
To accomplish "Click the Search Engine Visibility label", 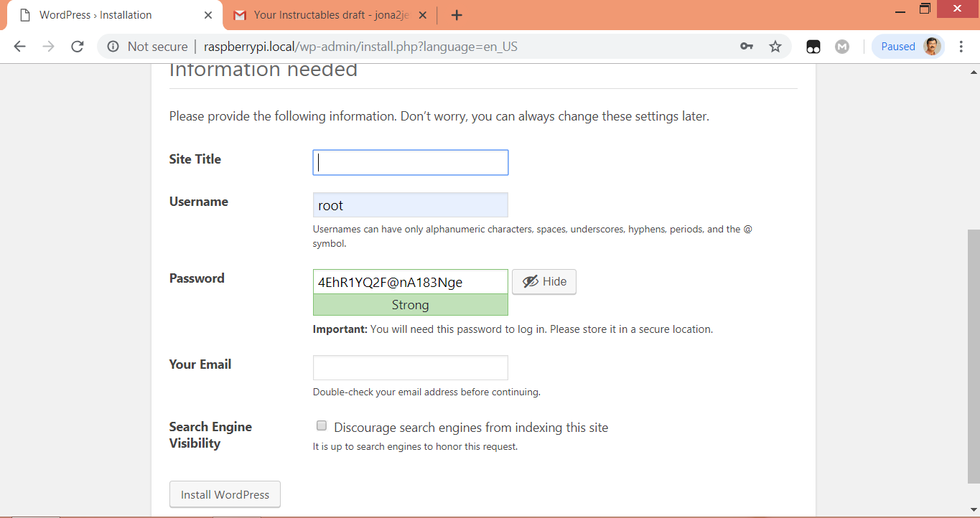I will pyautogui.click(x=210, y=435).
